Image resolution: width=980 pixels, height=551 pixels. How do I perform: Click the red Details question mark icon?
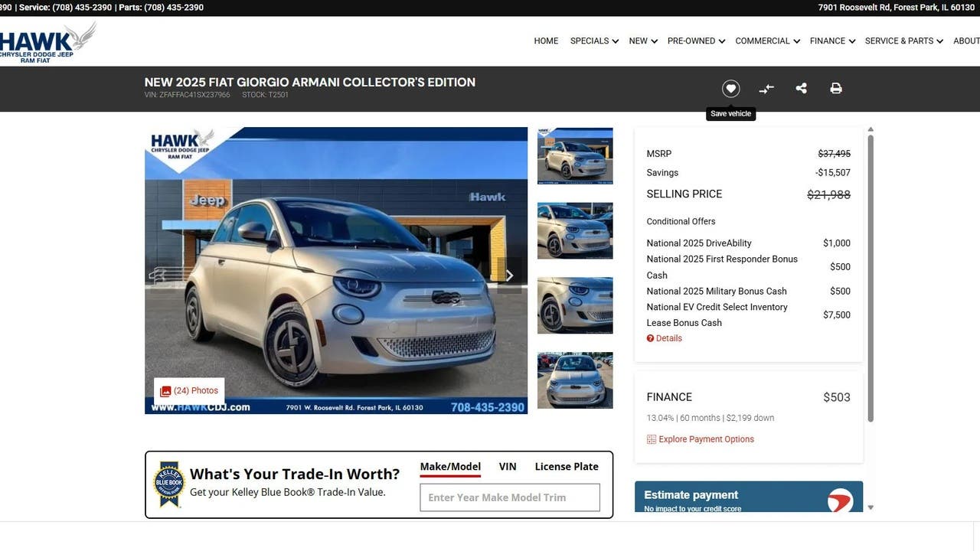point(650,338)
